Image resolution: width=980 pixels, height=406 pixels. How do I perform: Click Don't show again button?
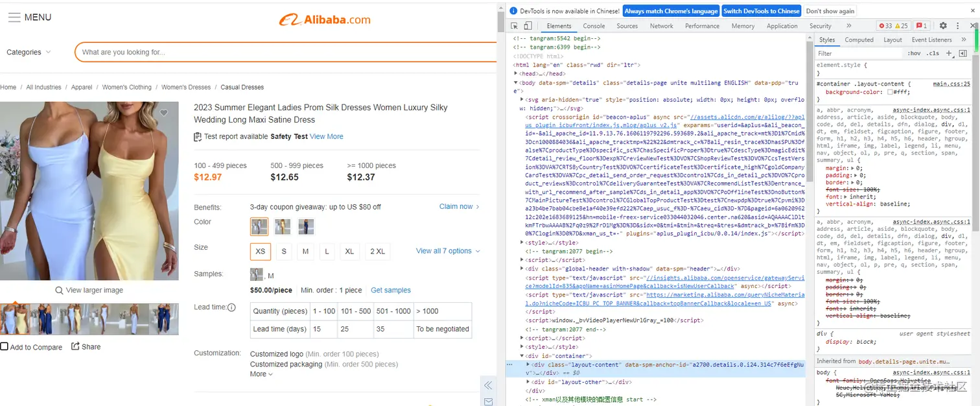click(830, 11)
